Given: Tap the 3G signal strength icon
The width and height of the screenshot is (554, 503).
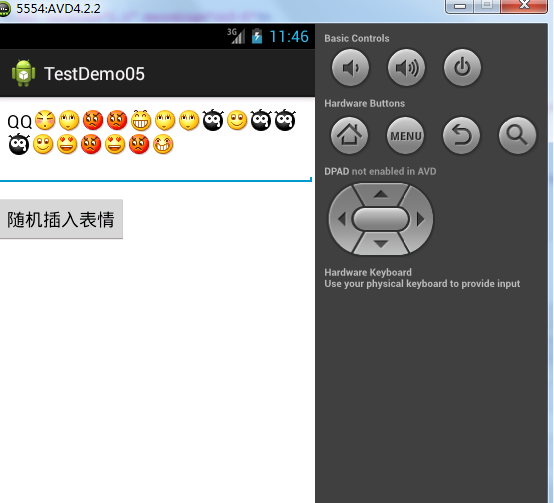Looking at the screenshot, I should 236,36.
